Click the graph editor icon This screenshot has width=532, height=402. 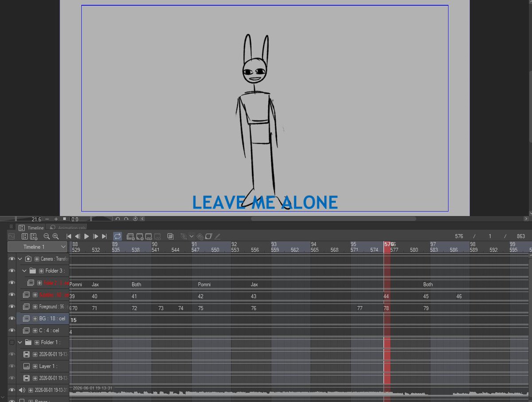12,237
